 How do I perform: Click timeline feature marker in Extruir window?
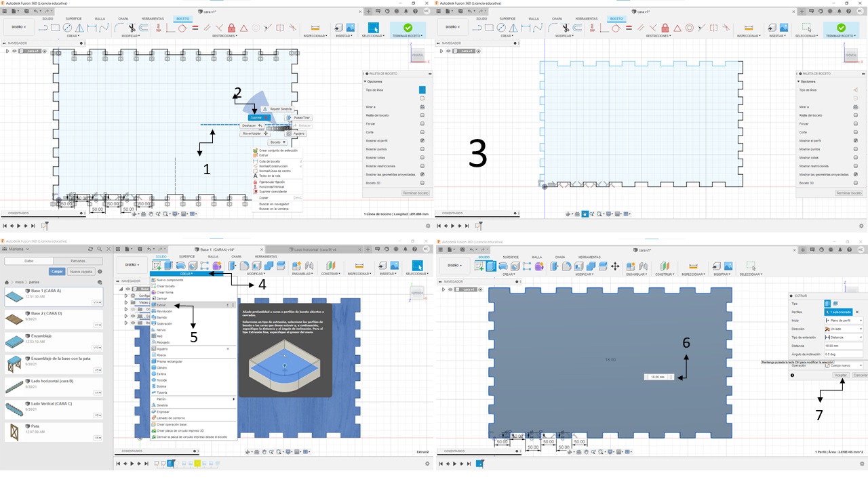(479, 464)
